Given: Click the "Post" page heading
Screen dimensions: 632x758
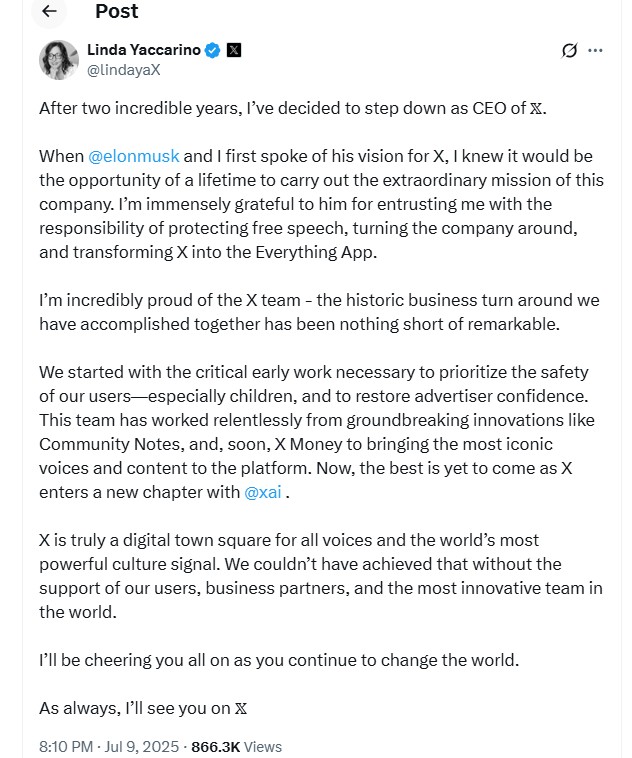Looking at the screenshot, I should point(116,12).
